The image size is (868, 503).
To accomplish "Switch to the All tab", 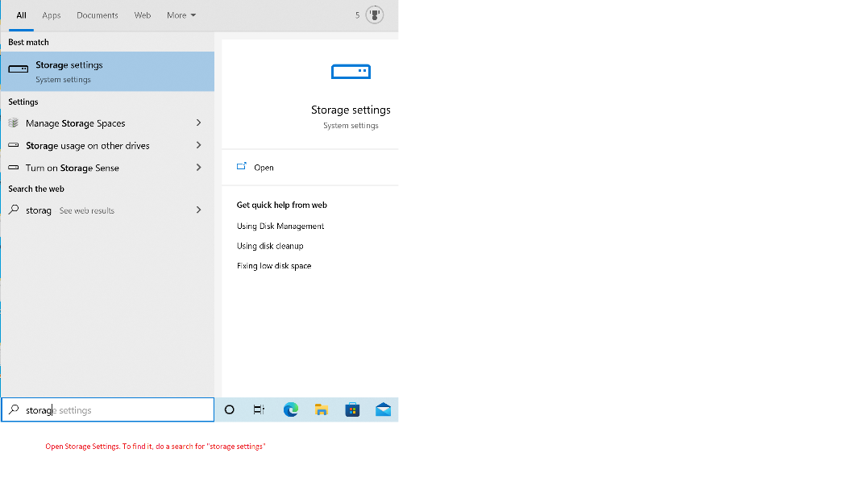I will [21, 15].
